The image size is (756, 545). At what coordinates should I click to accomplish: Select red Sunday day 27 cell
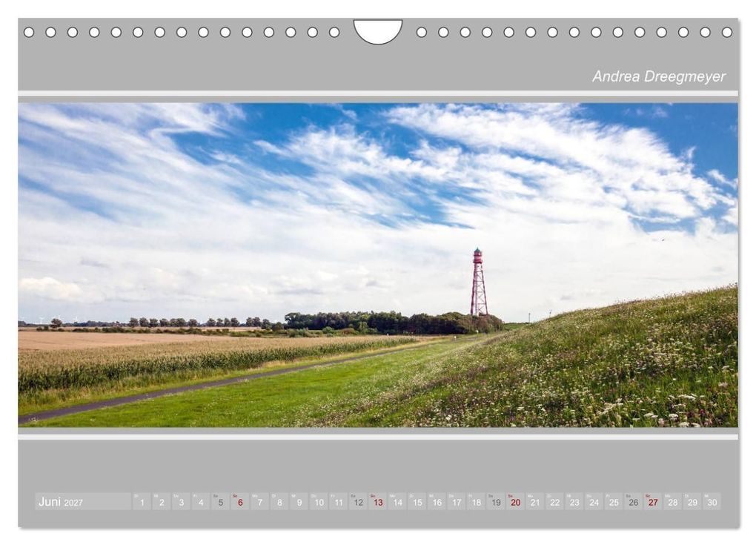653,501
